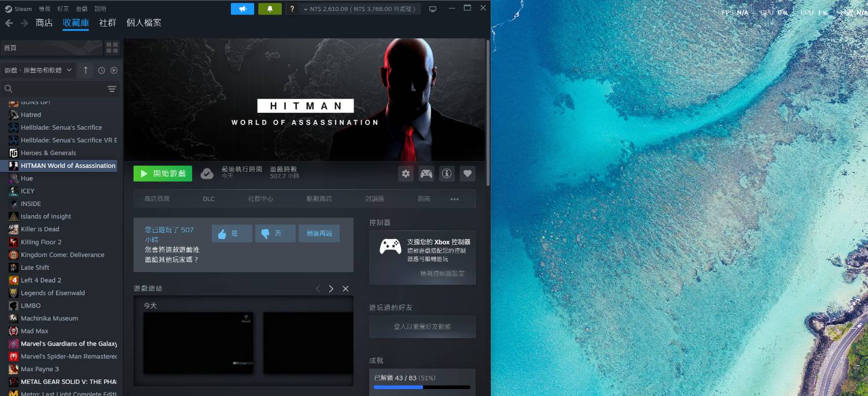Click 否 to not recommend the game

point(275,233)
